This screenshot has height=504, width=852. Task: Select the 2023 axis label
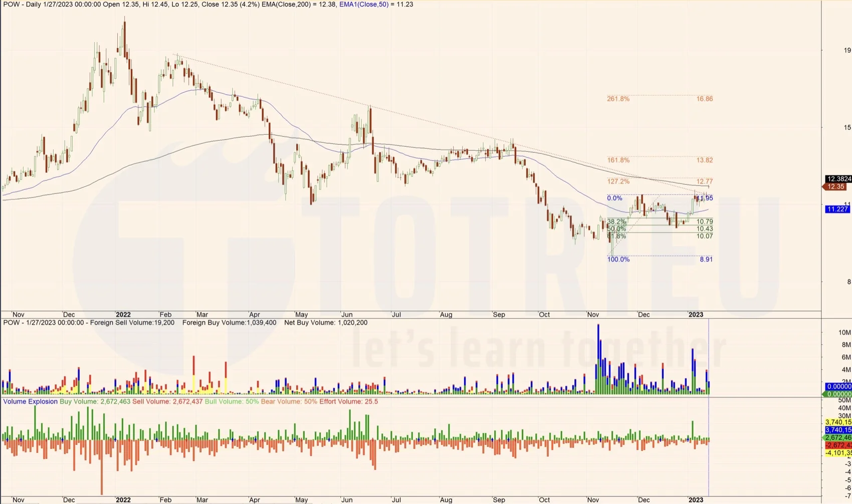(696, 315)
